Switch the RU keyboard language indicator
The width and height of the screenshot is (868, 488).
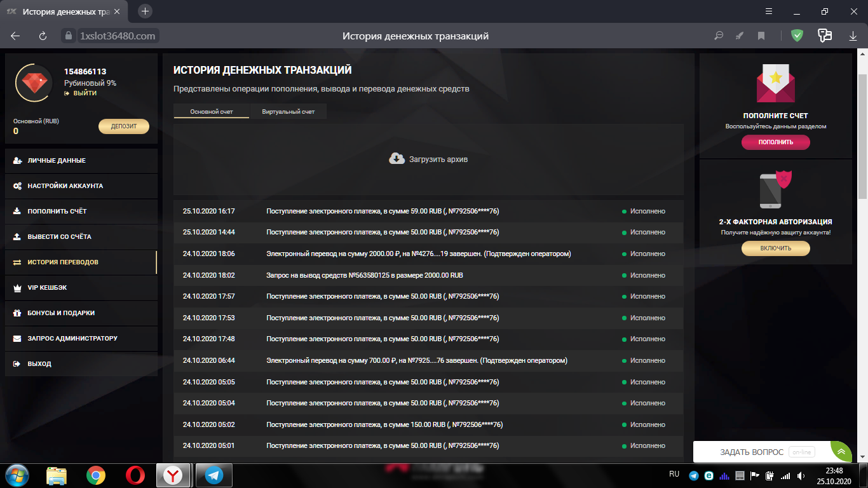(x=674, y=474)
